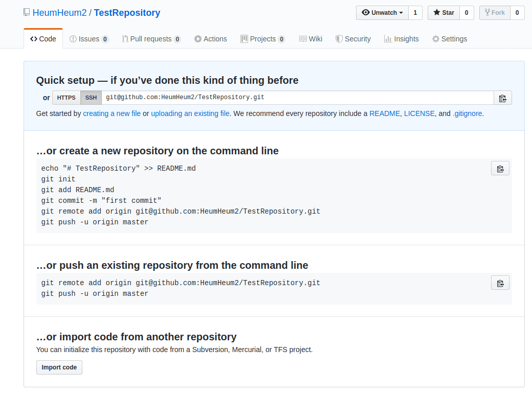The width and height of the screenshot is (532, 395).
Task: Switch clone URL to HTTPS
Action: [66, 98]
